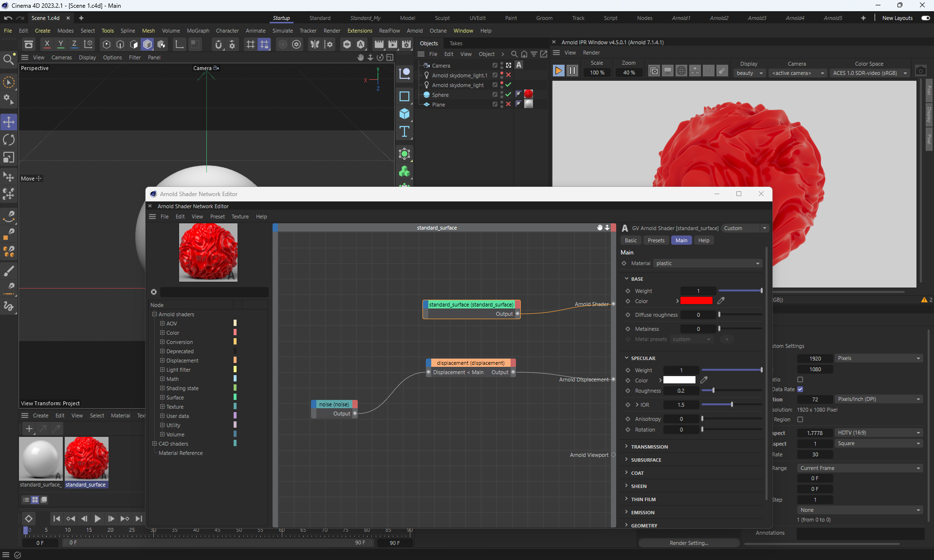Open the Display beauty dropdown

[x=750, y=73]
